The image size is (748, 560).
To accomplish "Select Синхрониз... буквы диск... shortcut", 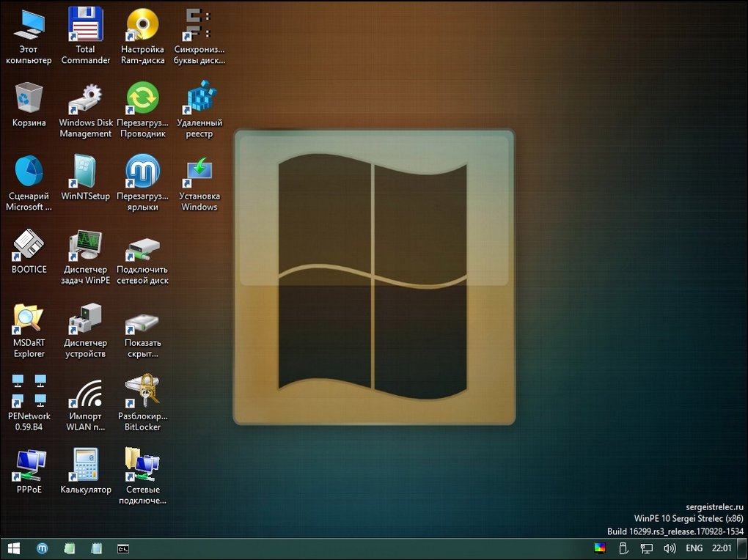I will [199, 36].
